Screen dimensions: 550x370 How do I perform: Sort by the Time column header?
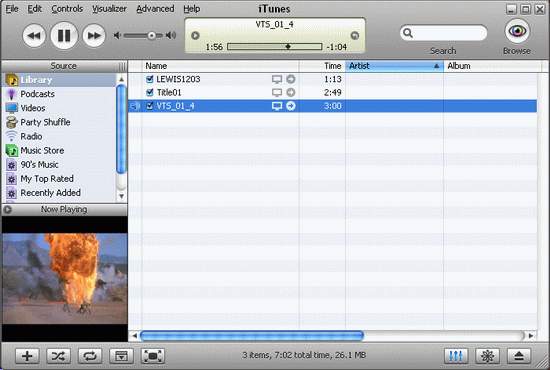click(322, 66)
